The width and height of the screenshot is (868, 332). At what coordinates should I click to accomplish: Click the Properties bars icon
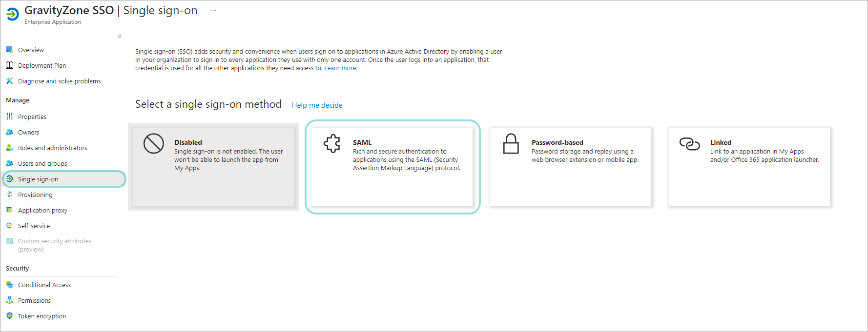click(x=9, y=117)
